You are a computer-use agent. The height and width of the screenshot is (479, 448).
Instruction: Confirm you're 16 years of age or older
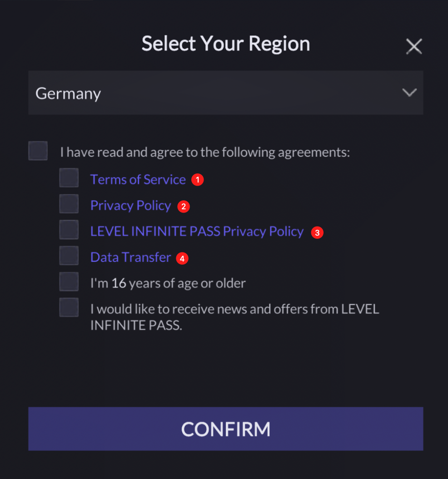click(69, 281)
